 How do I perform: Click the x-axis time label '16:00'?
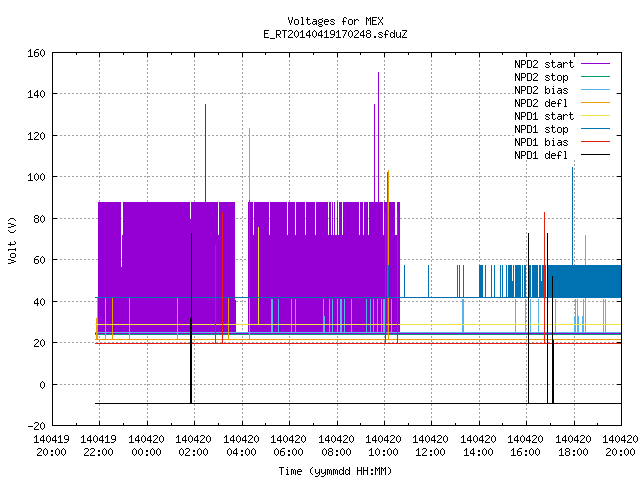pos(525,452)
